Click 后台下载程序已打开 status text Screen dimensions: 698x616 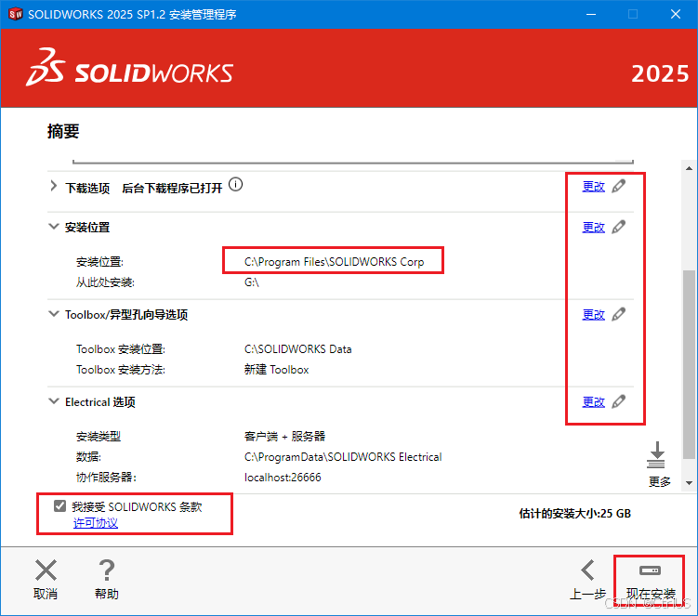[172, 189]
